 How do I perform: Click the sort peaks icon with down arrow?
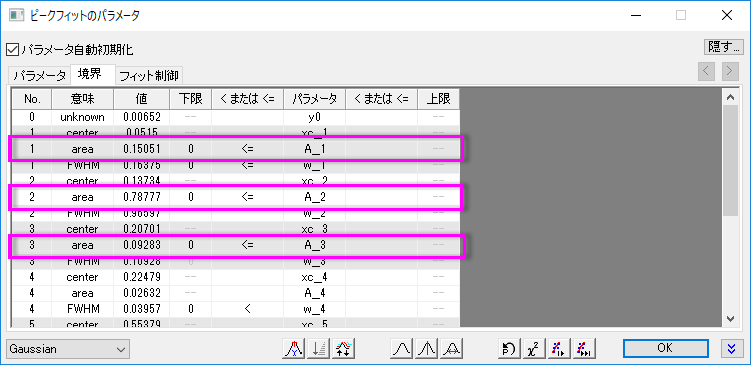(319, 349)
